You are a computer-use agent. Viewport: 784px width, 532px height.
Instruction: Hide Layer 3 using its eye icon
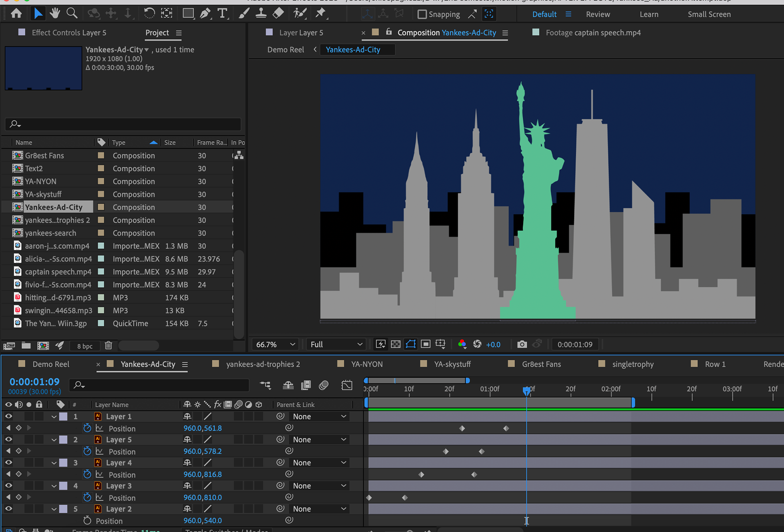(8, 485)
